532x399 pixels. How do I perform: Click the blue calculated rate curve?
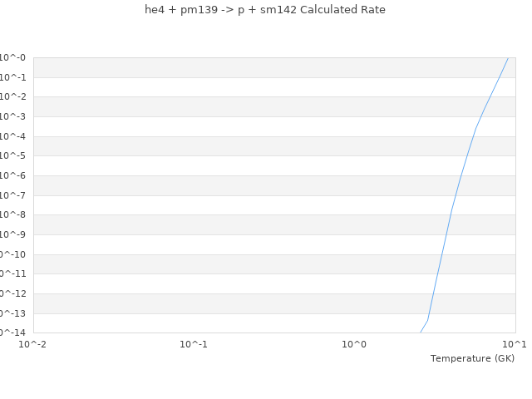tap(451, 207)
